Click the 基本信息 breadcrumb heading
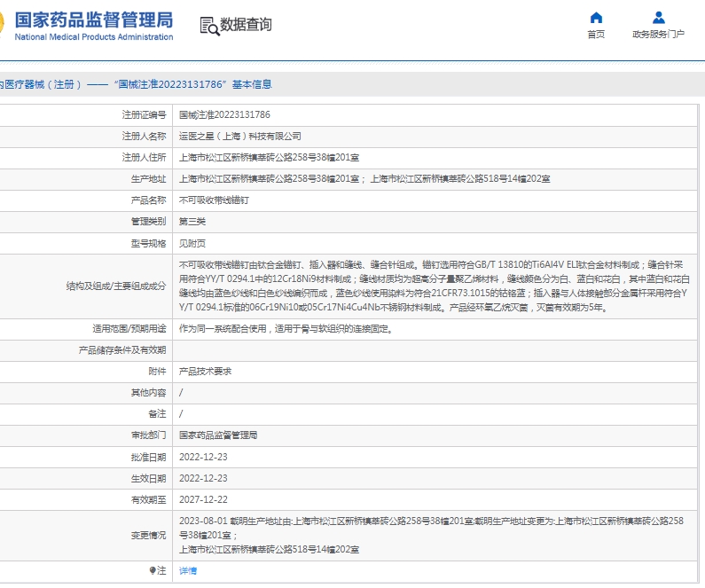Image resolution: width=705 pixels, height=588 pixels. [252, 84]
